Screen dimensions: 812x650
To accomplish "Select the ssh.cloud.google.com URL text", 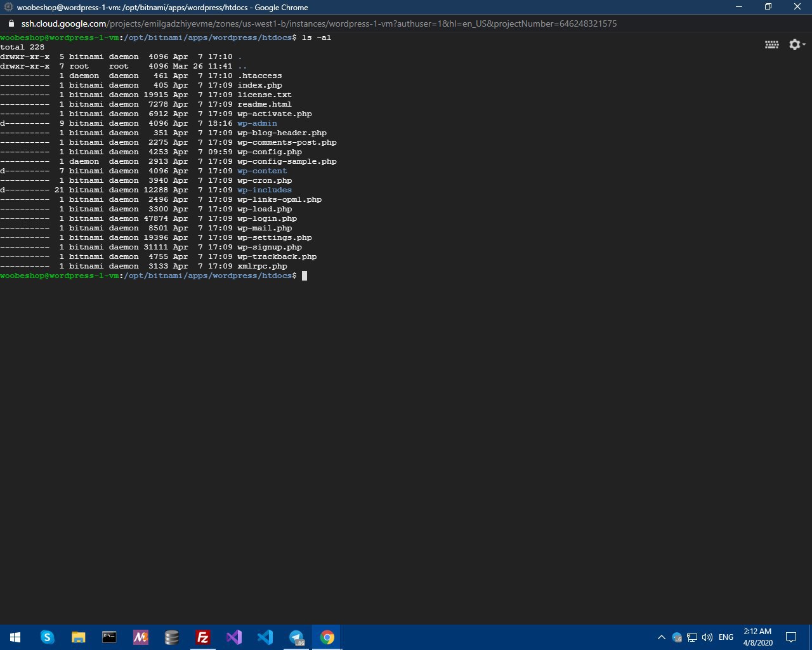I will pyautogui.click(x=318, y=23).
